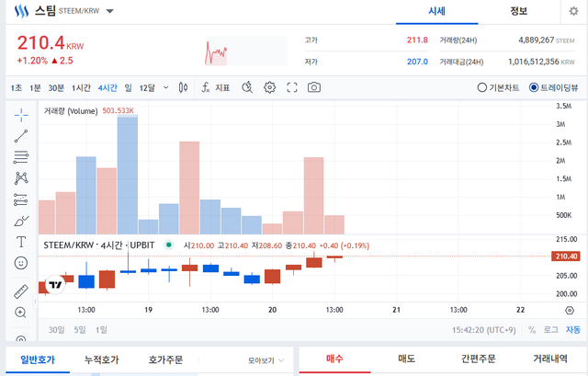Image resolution: width=588 pixels, height=376 pixels.
Task: Open the emoji icons tool
Action: coord(21,263)
